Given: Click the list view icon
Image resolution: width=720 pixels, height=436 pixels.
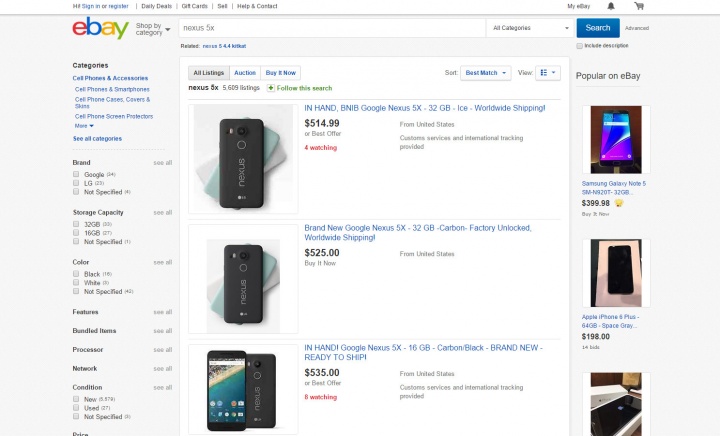Looking at the screenshot, I should 544,73.
